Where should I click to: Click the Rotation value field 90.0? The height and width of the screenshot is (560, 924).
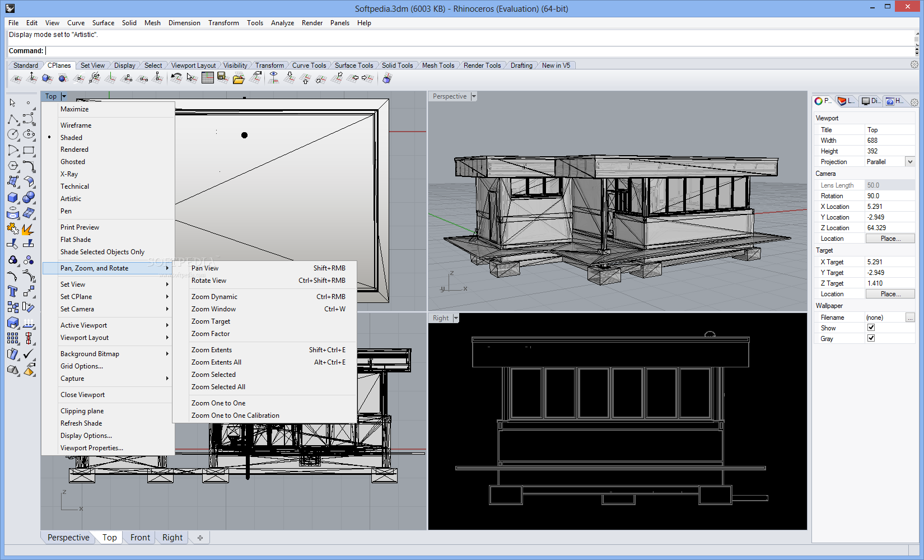point(890,196)
